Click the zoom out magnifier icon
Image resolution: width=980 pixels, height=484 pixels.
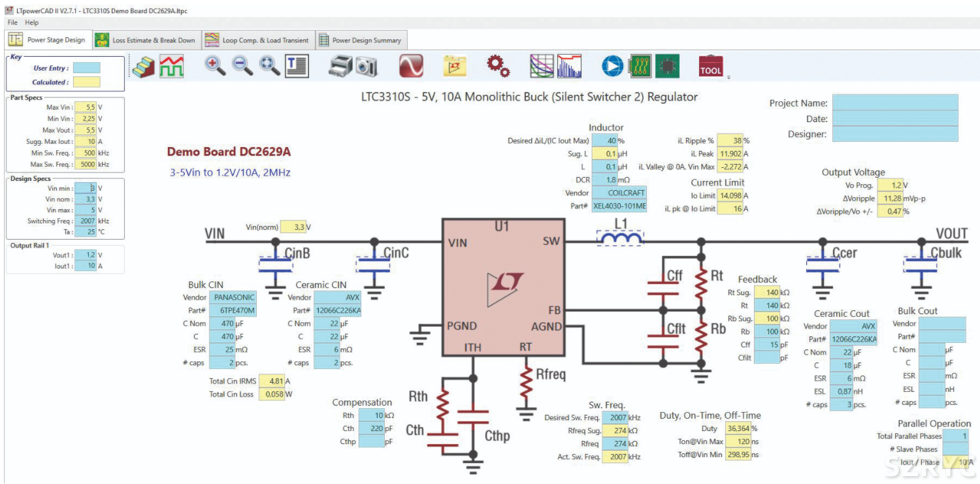point(242,65)
